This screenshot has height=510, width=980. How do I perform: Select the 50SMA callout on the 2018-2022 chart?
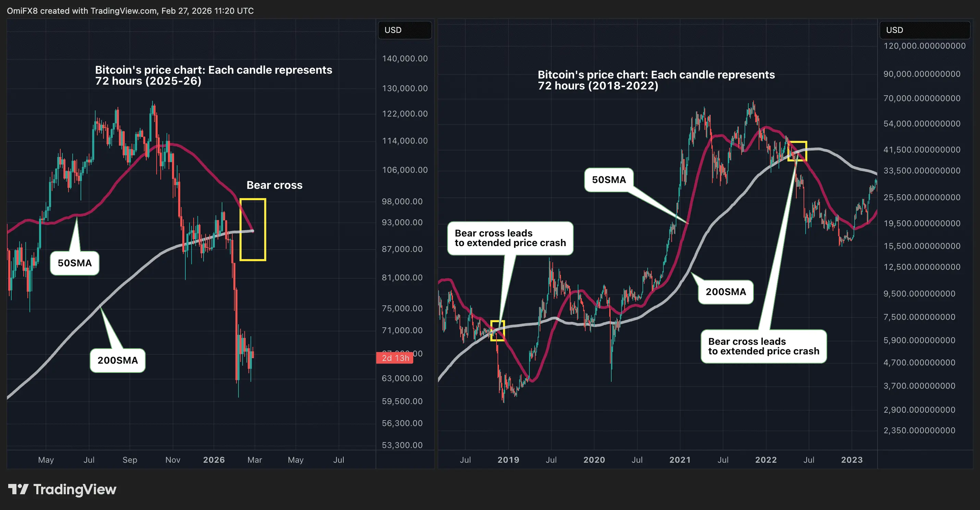click(609, 180)
